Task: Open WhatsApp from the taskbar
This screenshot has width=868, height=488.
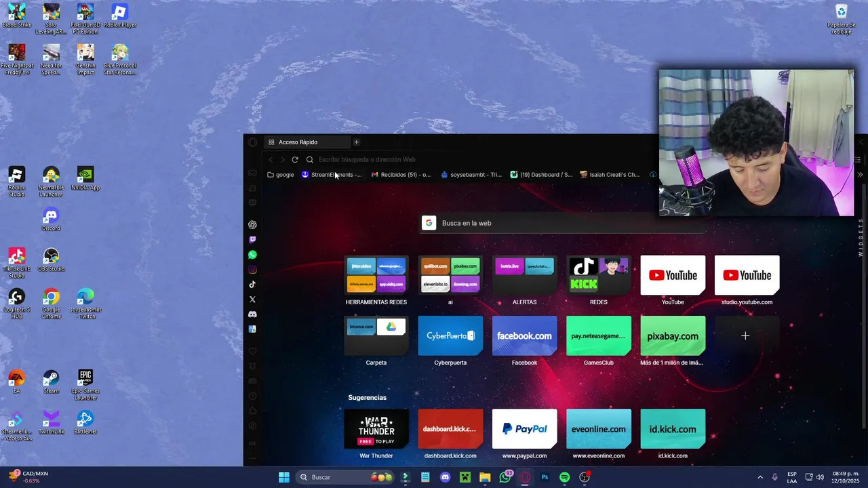Action: 505,477
